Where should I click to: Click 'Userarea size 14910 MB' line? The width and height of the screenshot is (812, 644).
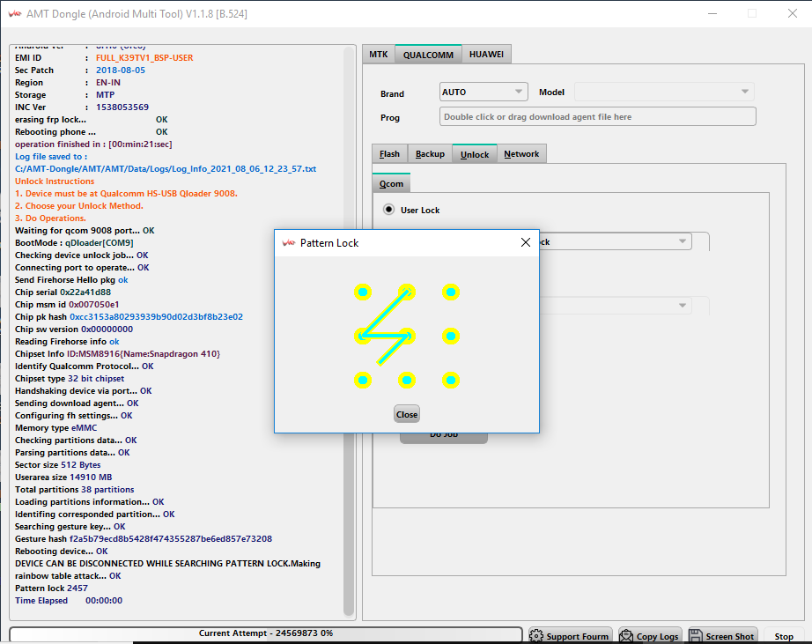pos(63,477)
